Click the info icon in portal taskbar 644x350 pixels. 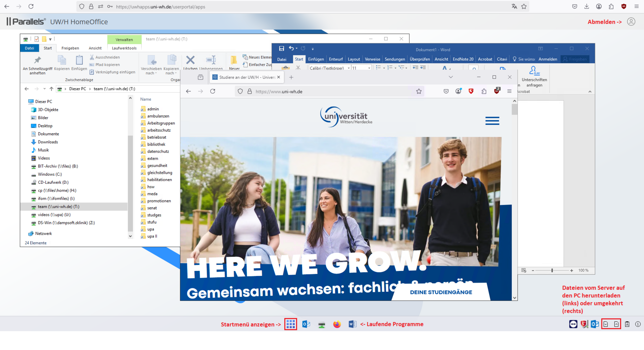tap(638, 324)
